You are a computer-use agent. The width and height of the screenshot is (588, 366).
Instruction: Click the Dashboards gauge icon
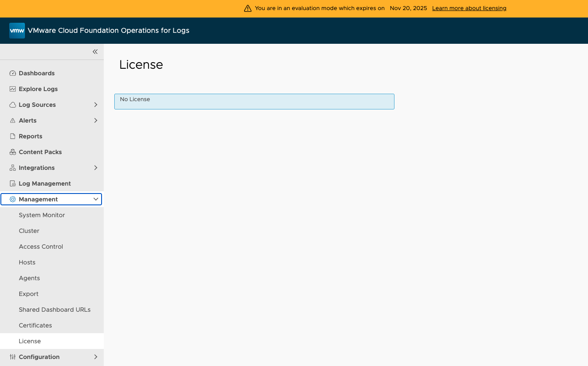[x=13, y=73]
